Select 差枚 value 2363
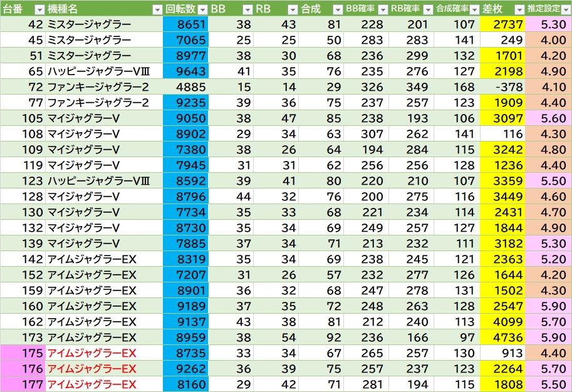This screenshot has height=392, width=572. click(502, 259)
